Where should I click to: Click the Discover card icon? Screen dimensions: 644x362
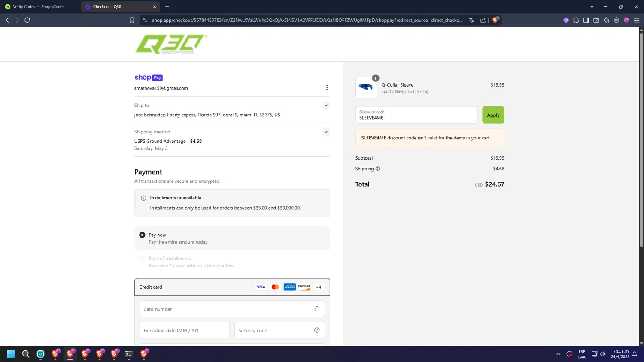(304, 287)
